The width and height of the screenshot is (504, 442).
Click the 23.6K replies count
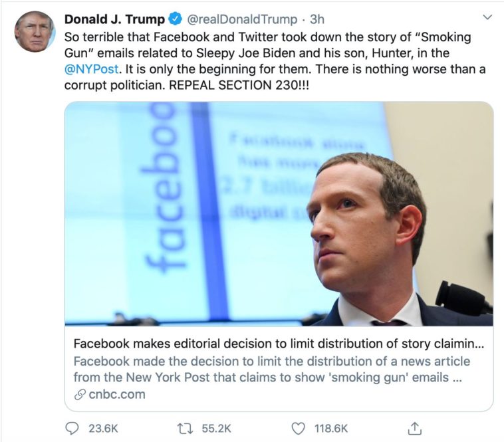(x=103, y=428)
